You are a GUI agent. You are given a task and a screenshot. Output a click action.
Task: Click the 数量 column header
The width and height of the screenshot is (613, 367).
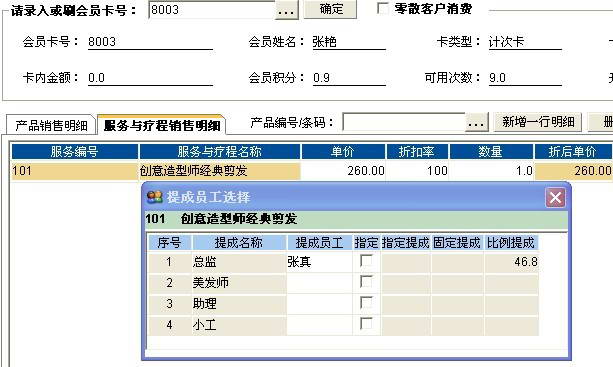coord(491,152)
